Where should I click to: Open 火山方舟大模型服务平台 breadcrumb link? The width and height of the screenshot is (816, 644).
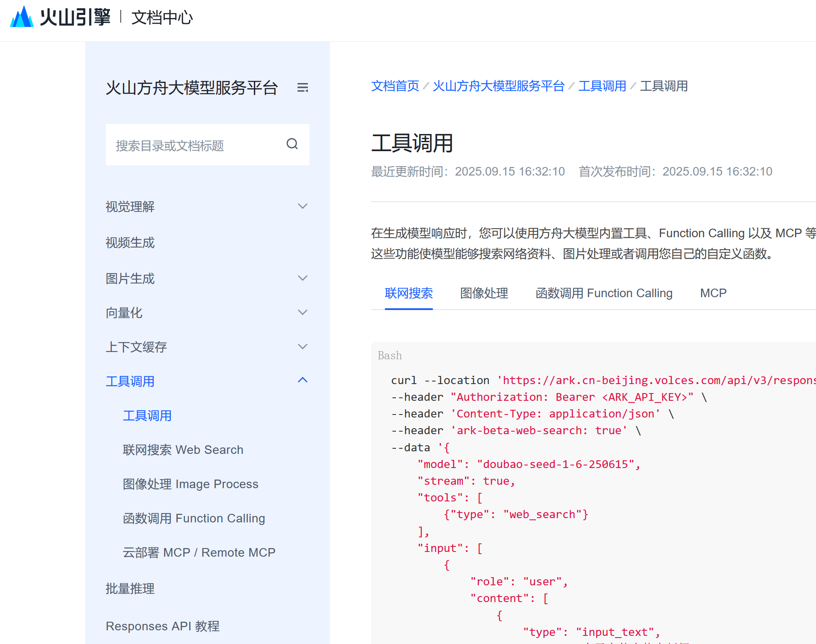tap(498, 86)
